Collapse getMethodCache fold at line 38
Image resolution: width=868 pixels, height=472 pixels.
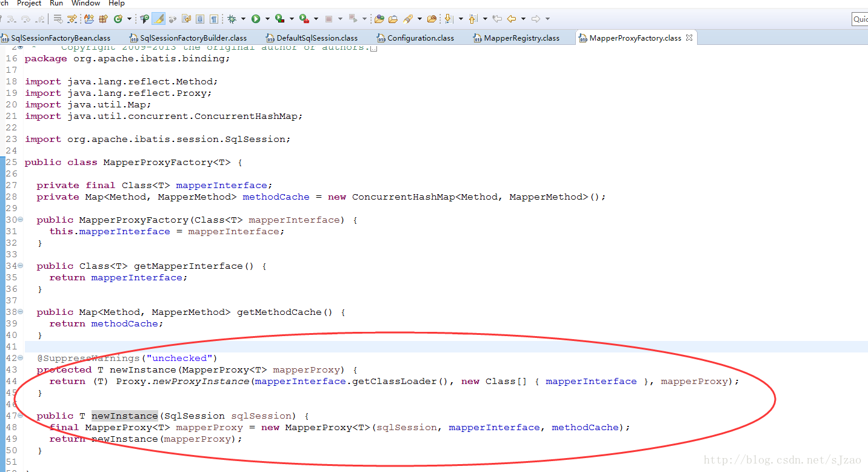[20, 312]
